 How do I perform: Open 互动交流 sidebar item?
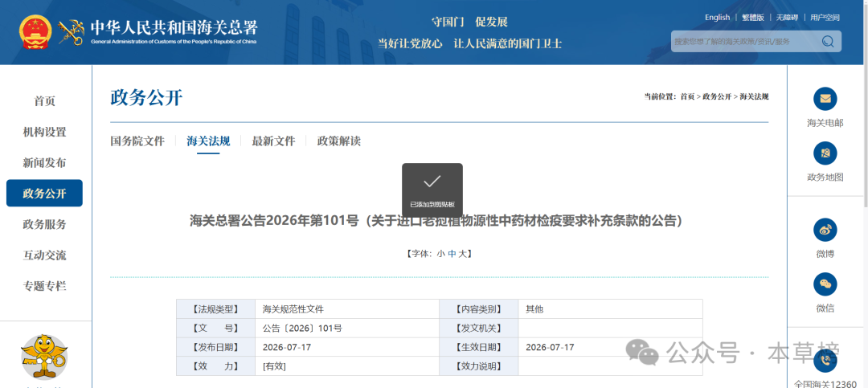click(44, 255)
